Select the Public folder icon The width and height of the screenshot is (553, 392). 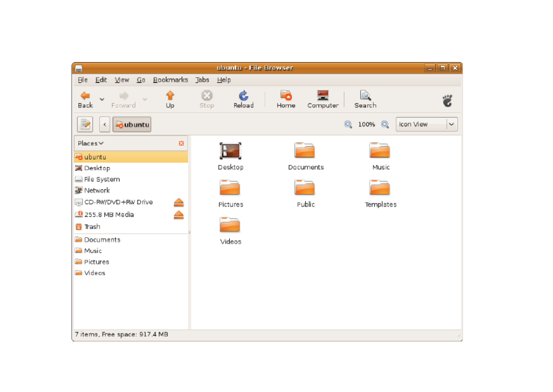(305, 188)
